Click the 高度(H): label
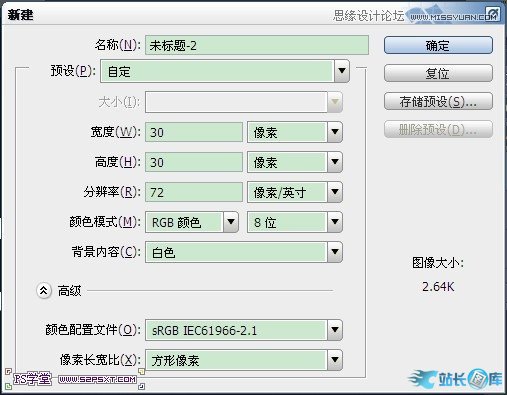Image resolution: width=507 pixels, height=395 pixels. click(x=118, y=162)
